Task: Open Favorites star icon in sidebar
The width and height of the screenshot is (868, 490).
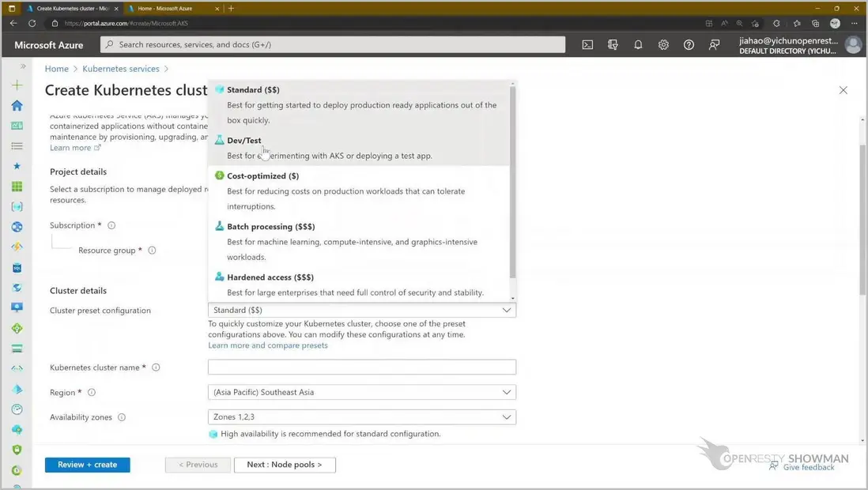Action: [x=17, y=166]
